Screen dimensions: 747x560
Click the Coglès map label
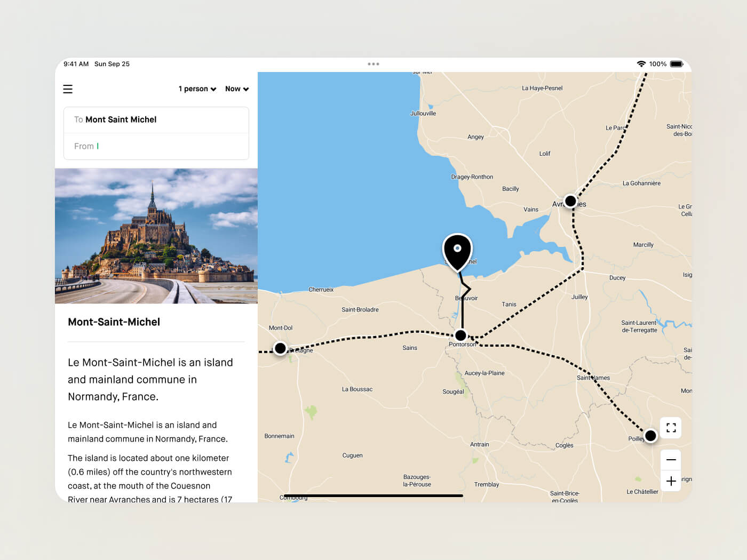click(565, 445)
